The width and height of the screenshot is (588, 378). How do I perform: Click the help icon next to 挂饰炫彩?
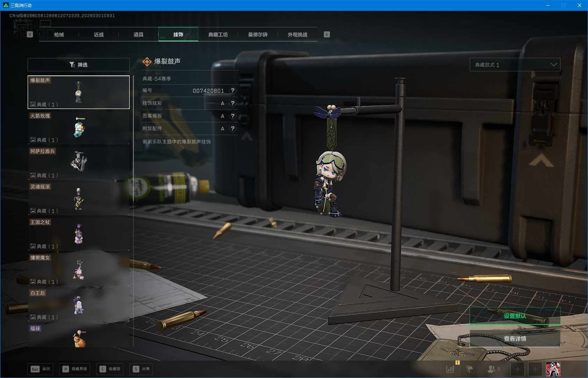233,103
